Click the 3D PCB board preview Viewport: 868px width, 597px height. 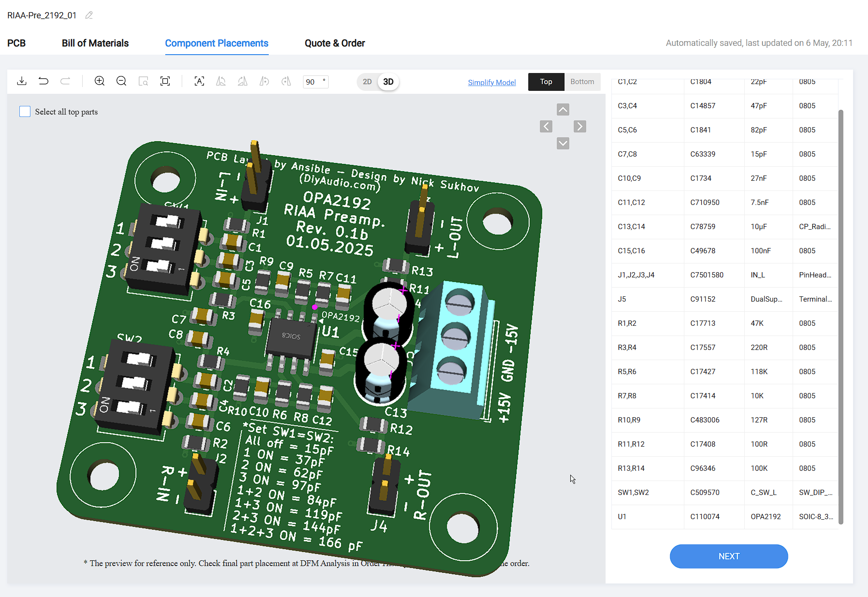tap(300, 358)
